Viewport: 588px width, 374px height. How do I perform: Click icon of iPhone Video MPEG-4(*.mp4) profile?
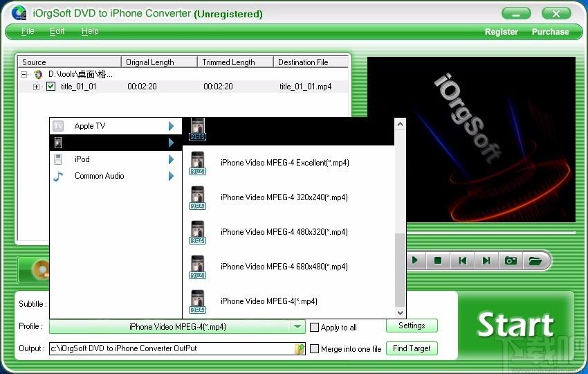(x=197, y=301)
